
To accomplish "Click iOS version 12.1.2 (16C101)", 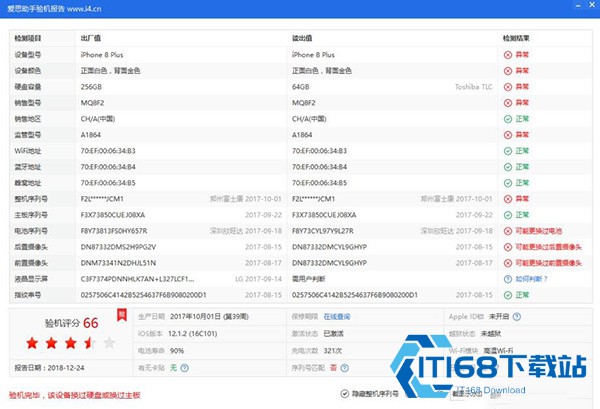I will click(193, 334).
